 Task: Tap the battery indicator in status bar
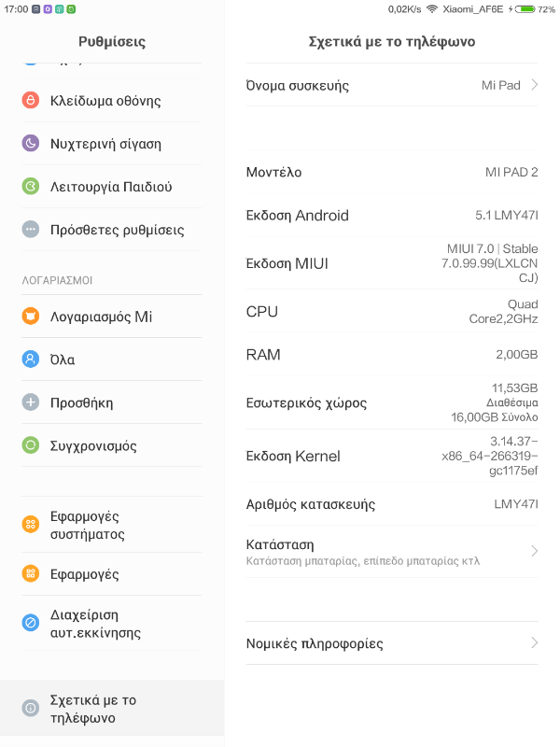[x=525, y=8]
